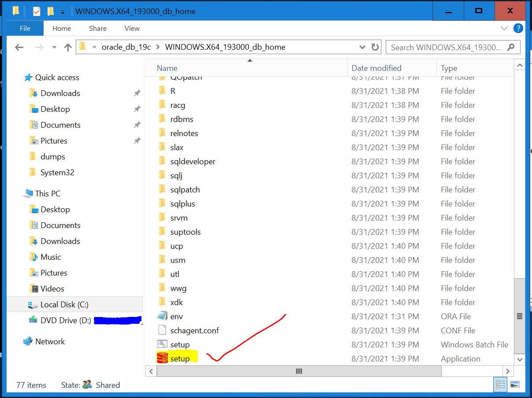Image resolution: width=532 pixels, height=398 pixels.
Task: Click New folder icon in title bar
Action: [x=51, y=11]
